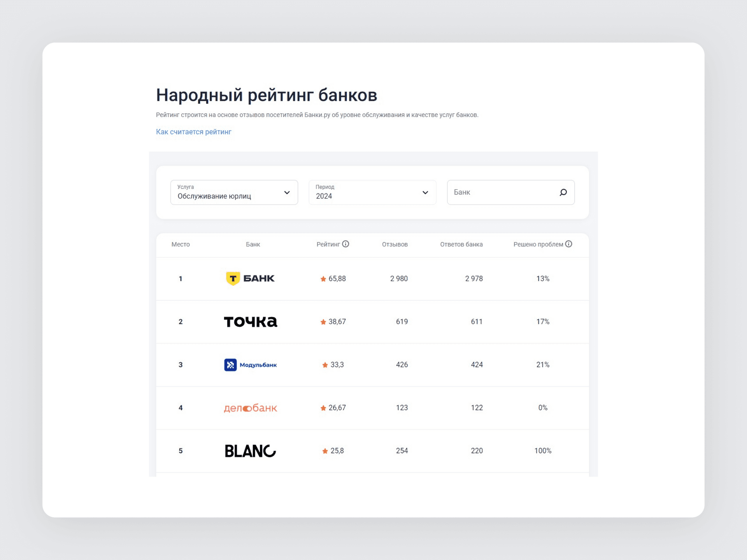Click the rating value 33,3
Image resolution: width=747 pixels, height=560 pixels.
click(337, 365)
